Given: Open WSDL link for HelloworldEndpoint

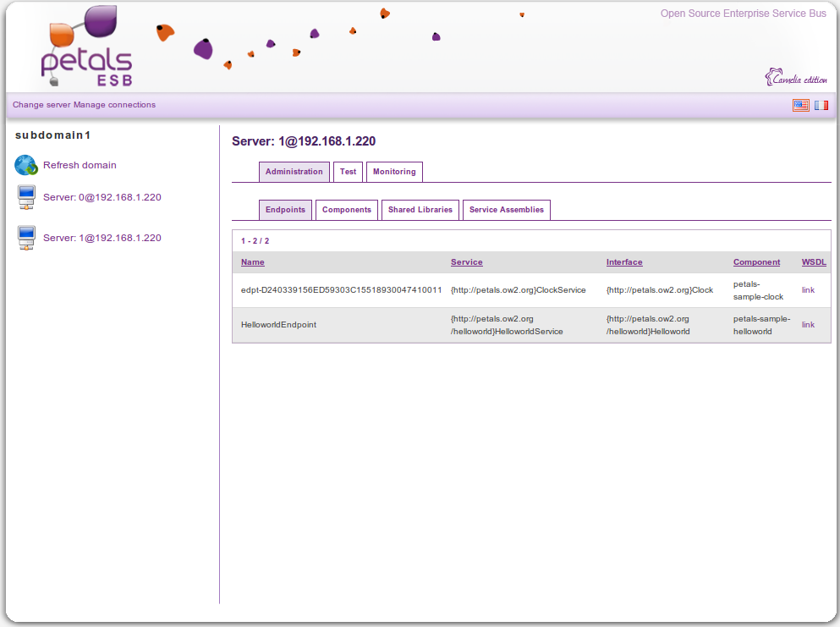Looking at the screenshot, I should click(808, 325).
